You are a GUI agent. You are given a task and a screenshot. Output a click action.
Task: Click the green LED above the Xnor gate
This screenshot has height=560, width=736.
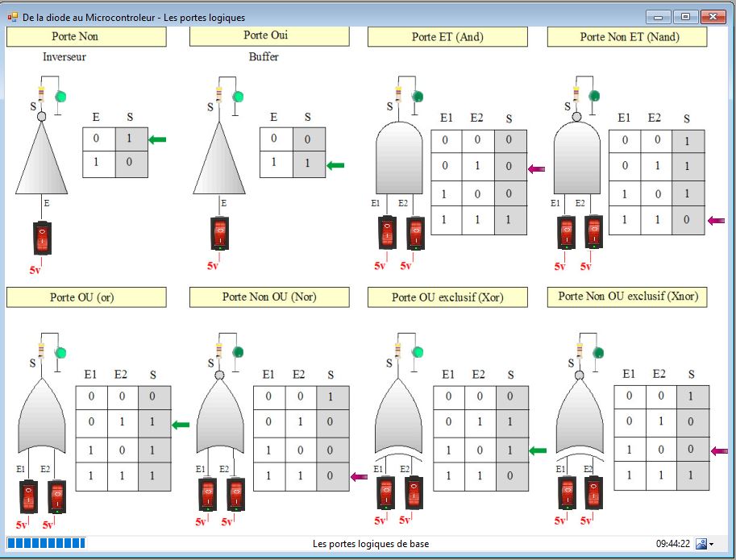pos(597,353)
